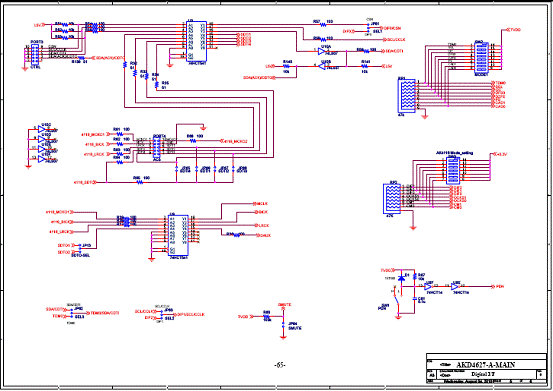This screenshot has height=391, width=553.
Task: Click the page number -65-
Action: pyautogui.click(x=280, y=365)
